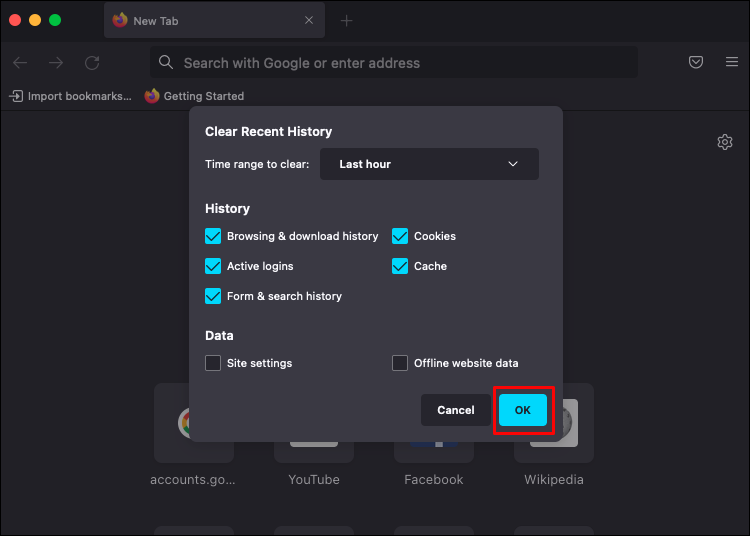This screenshot has width=750, height=536.
Task: Confirm clearing history with OK
Action: tap(523, 410)
